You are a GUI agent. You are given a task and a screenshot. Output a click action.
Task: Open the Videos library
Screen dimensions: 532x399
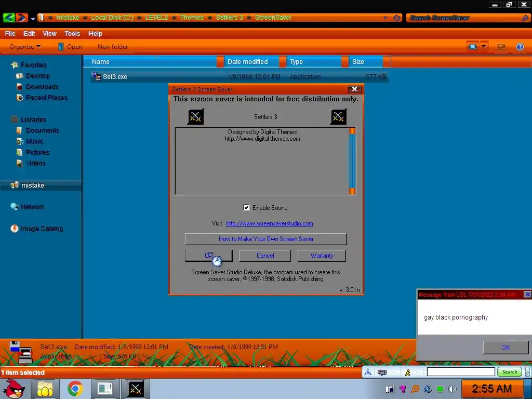(x=36, y=163)
